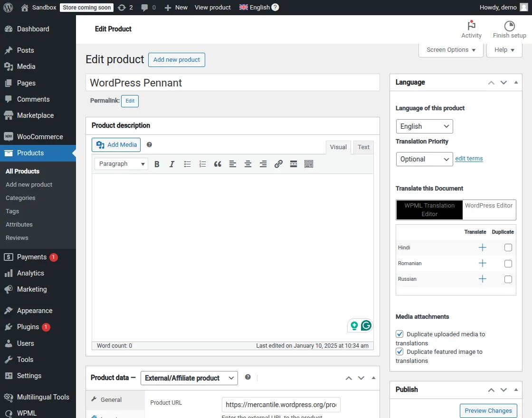
Task: Click into the Product URL field
Action: click(281, 405)
